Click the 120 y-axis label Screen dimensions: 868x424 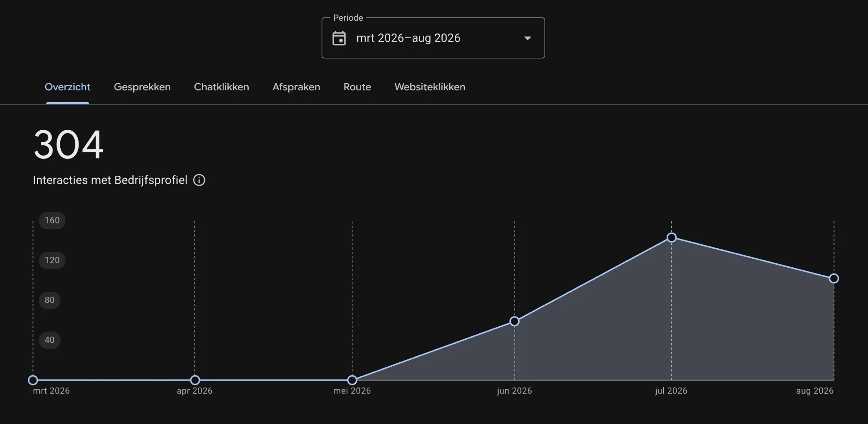point(52,260)
